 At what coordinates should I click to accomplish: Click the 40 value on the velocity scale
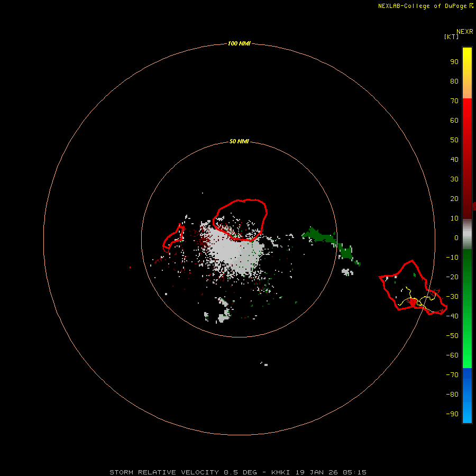click(454, 159)
